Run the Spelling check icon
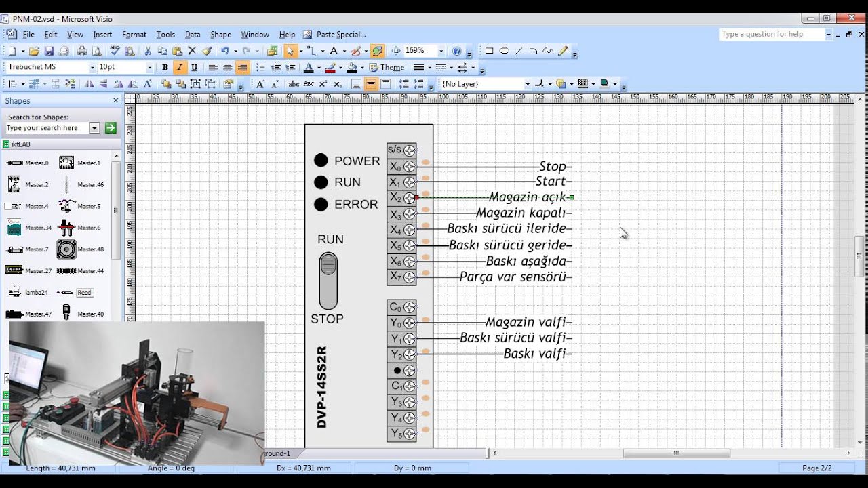Image resolution: width=868 pixels, height=488 pixels. (115, 51)
